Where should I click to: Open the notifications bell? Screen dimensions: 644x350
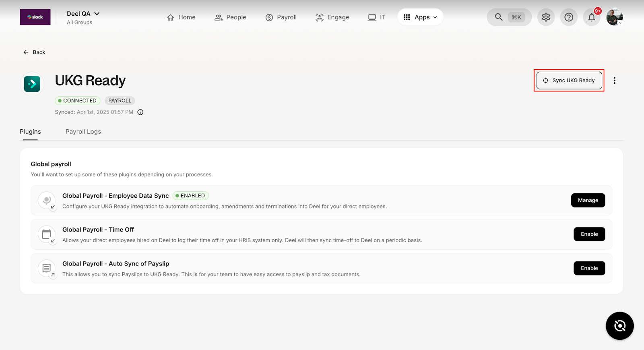591,17
